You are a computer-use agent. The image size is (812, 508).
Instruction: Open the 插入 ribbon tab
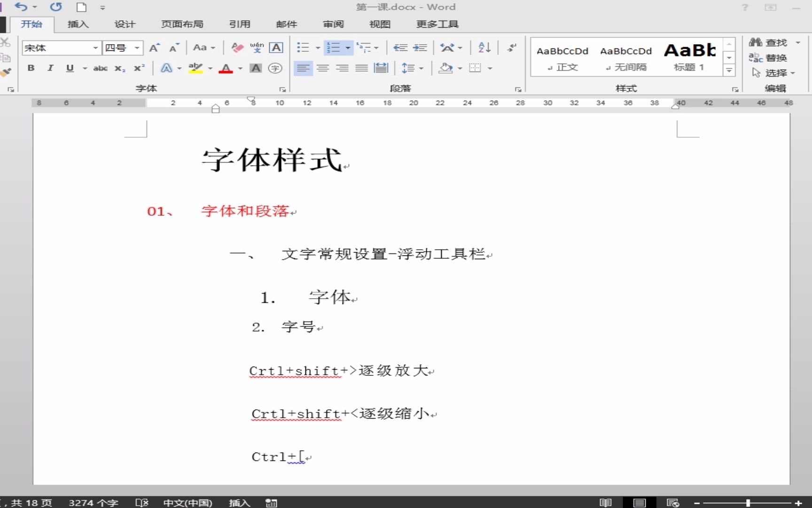click(78, 24)
